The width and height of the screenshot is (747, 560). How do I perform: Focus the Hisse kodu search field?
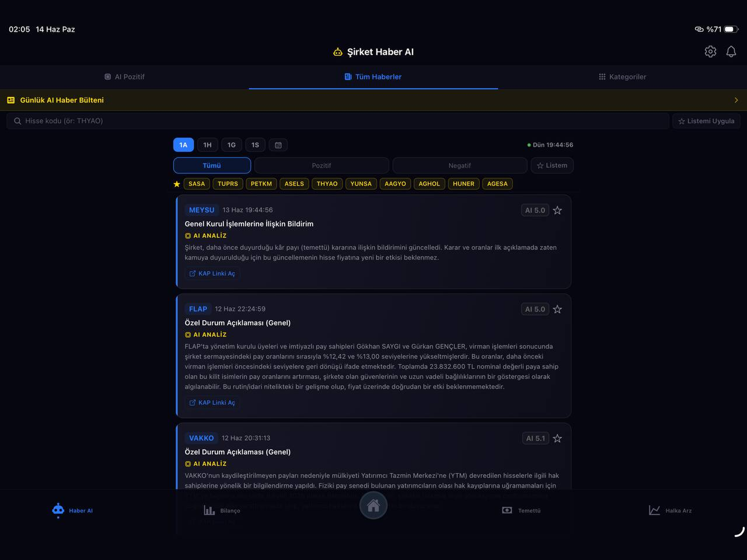coord(338,121)
